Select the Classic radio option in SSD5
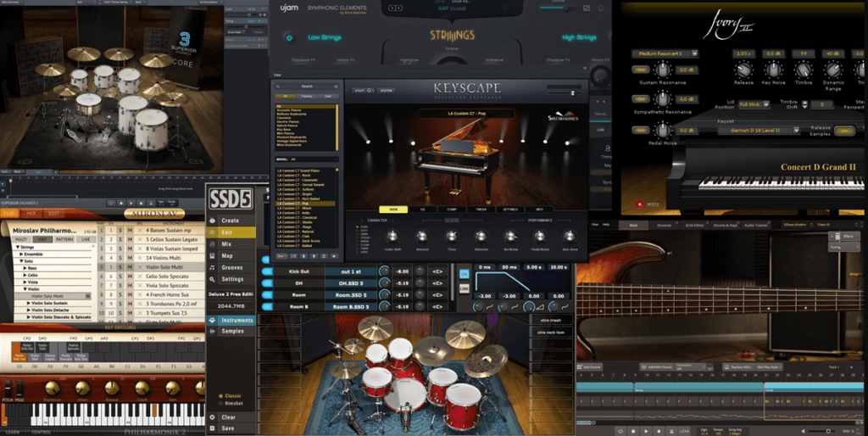The height and width of the screenshot is (436, 868). point(220,396)
